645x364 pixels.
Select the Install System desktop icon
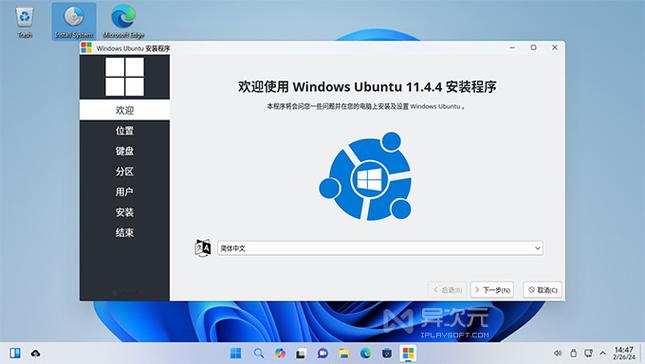74,22
